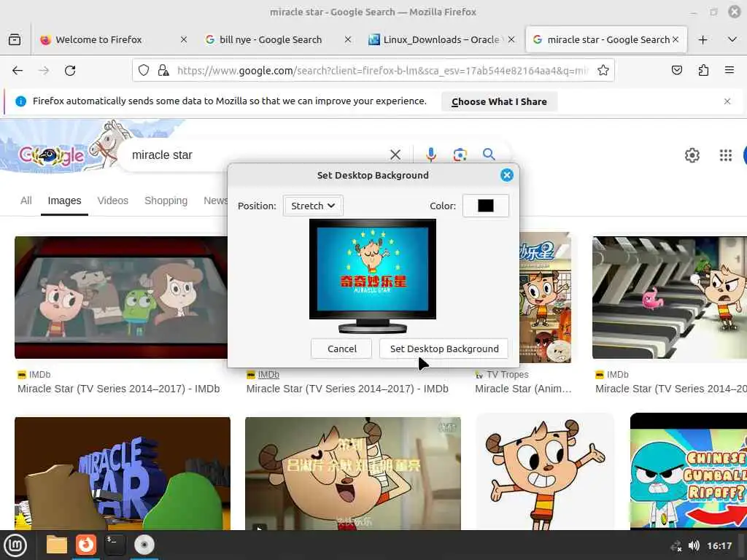
Task: Open volume control in system tray
Action: (694, 545)
